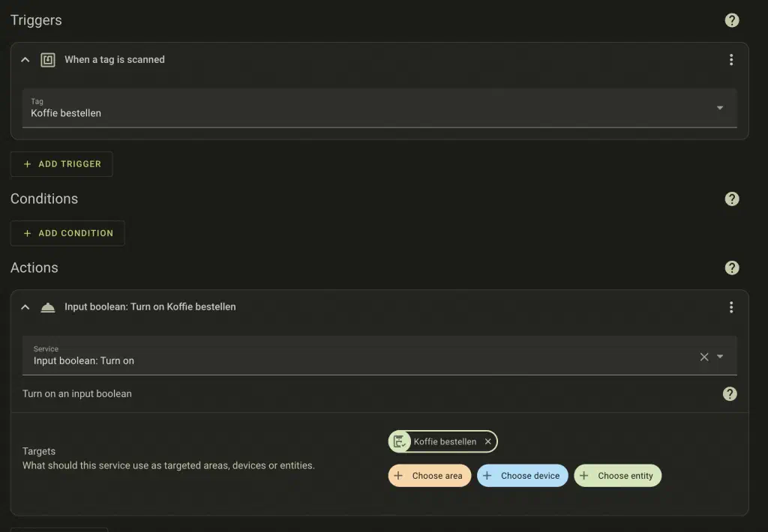Remove the Koffie bestellen target chip
Screen dimensions: 768x532
coord(488,442)
